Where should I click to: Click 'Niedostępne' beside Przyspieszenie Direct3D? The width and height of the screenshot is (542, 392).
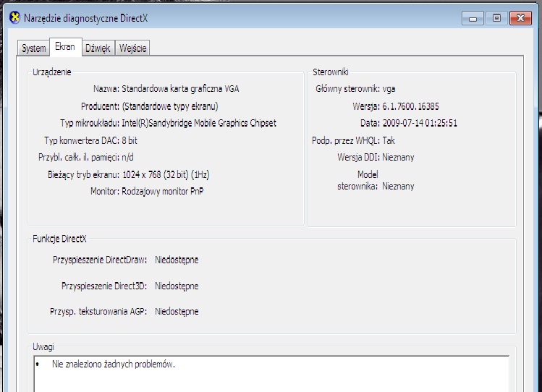click(x=177, y=286)
